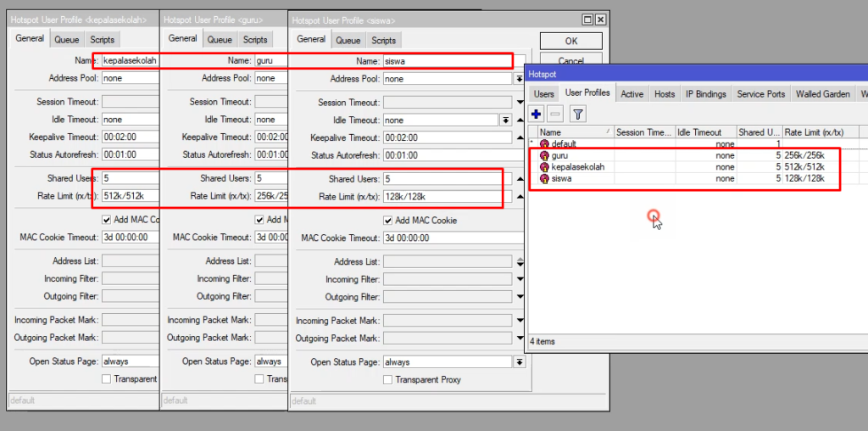Image resolution: width=868 pixels, height=431 pixels.
Task: Open Scripts tab in guru profile
Action: tap(255, 40)
